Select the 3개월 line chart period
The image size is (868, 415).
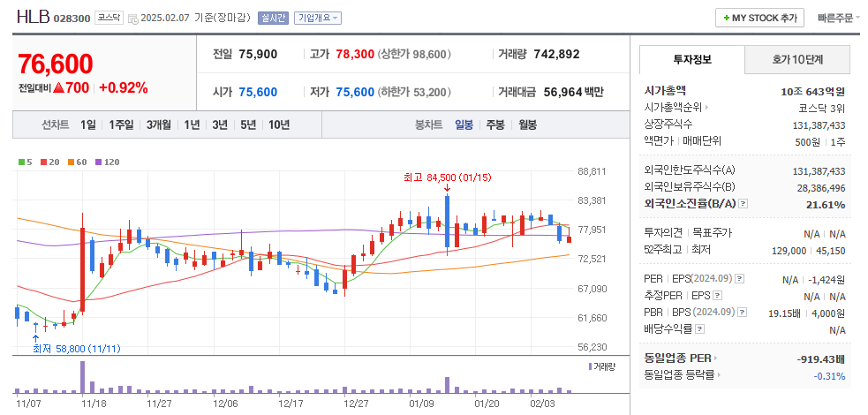[159, 124]
